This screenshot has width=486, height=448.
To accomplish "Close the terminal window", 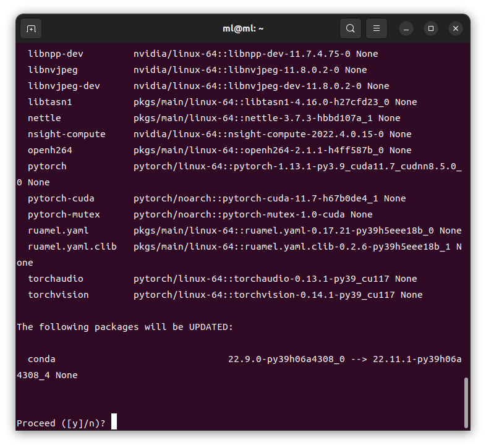I will (x=456, y=28).
